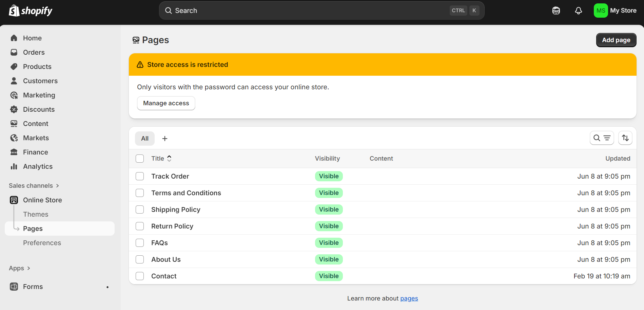Select all pages with the header checkbox
Viewport: 644px width, 310px height.
click(x=139, y=158)
